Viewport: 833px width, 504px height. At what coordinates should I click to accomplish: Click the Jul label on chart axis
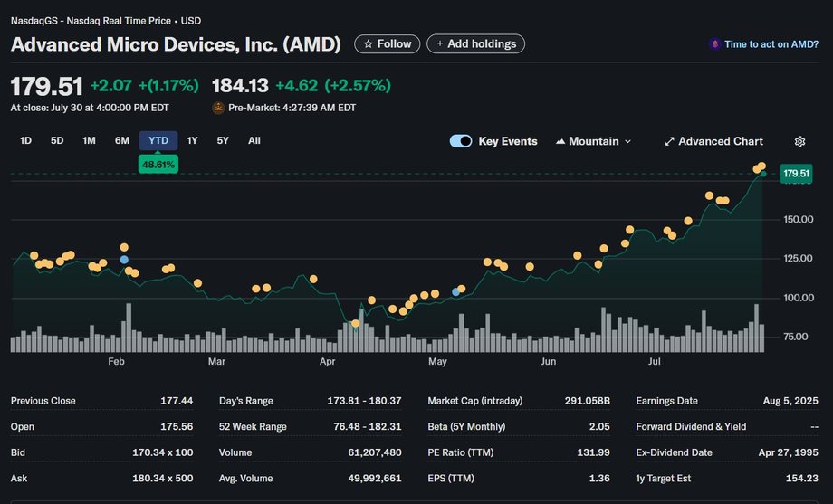(x=654, y=362)
